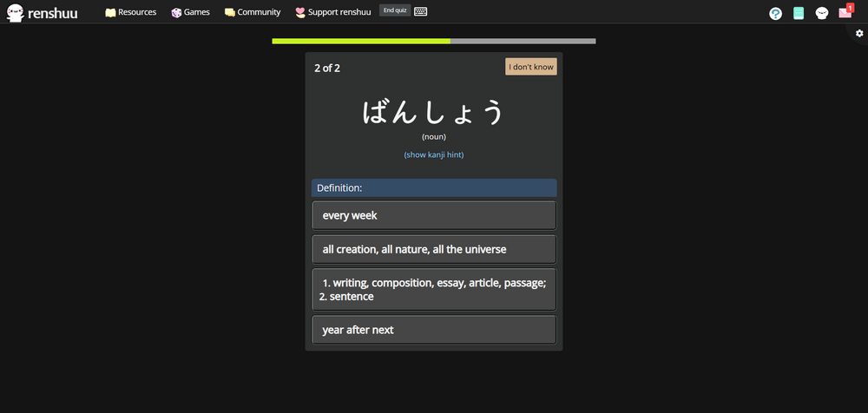Open the settings gear icon

(859, 33)
